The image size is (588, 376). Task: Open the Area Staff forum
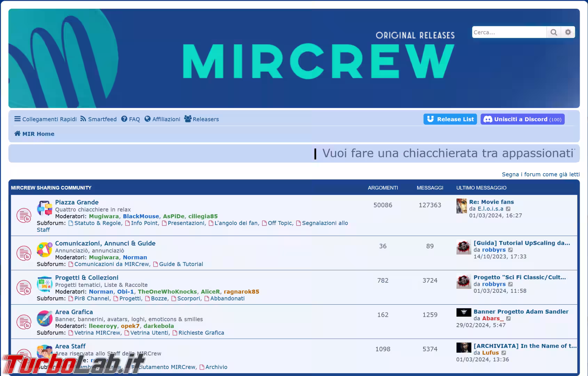coord(70,346)
